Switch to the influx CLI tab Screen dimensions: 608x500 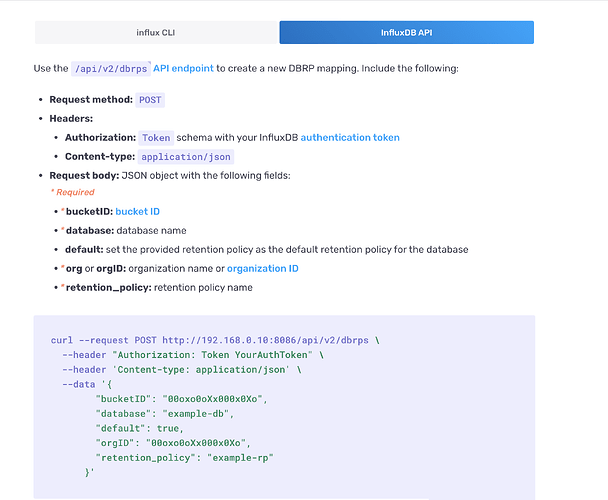[156, 33]
